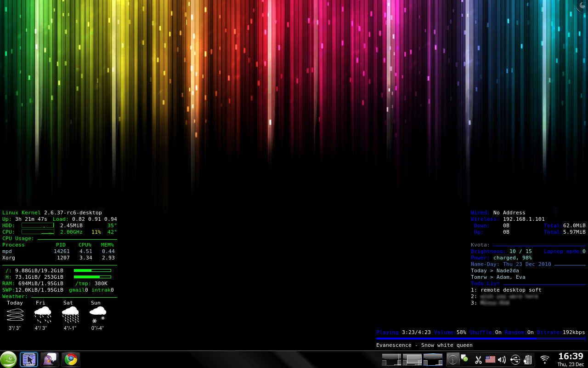Click the load values '0.82 0.91 0.94'
Viewport: 588px width, 368px height.
[94, 219]
